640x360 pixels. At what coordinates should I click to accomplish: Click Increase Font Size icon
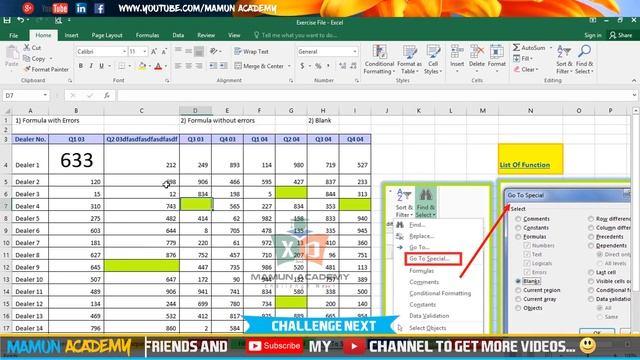pyautogui.click(x=154, y=51)
